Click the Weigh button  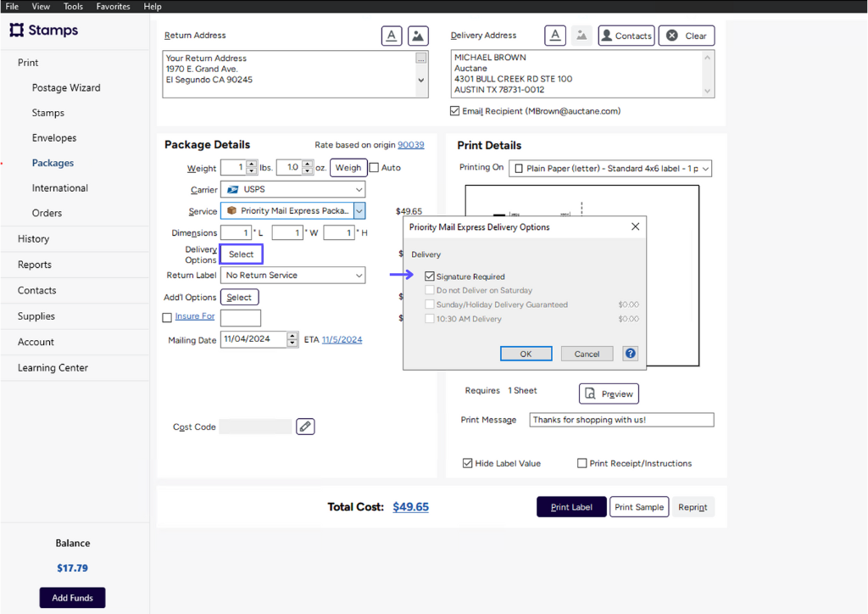[x=348, y=167]
